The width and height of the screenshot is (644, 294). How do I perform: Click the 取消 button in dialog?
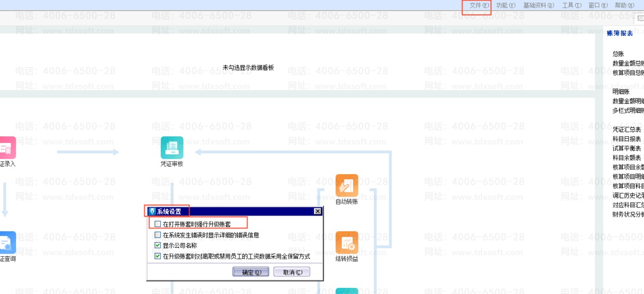pyautogui.click(x=292, y=272)
